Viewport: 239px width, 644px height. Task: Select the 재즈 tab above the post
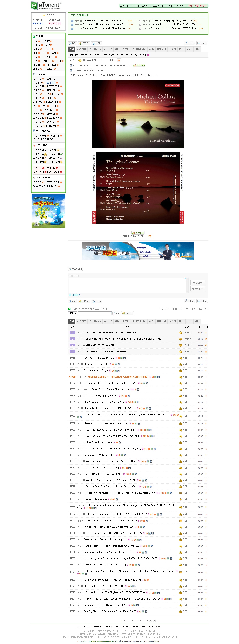(x=151, y=49)
